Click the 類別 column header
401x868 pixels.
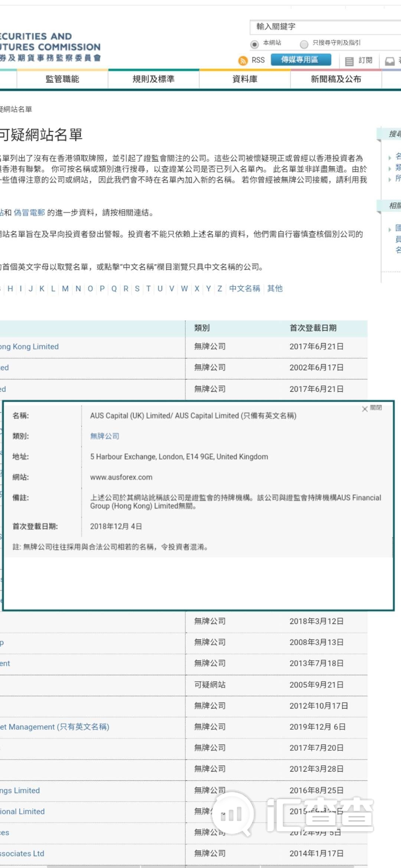202,328
